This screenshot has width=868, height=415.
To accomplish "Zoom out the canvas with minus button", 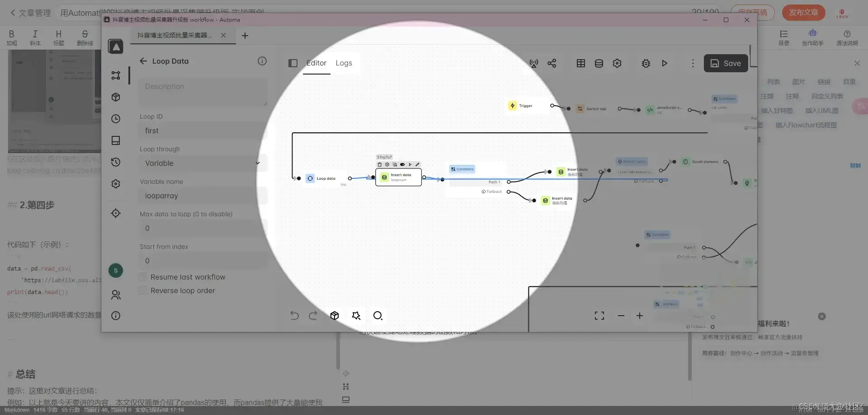I will (x=621, y=316).
